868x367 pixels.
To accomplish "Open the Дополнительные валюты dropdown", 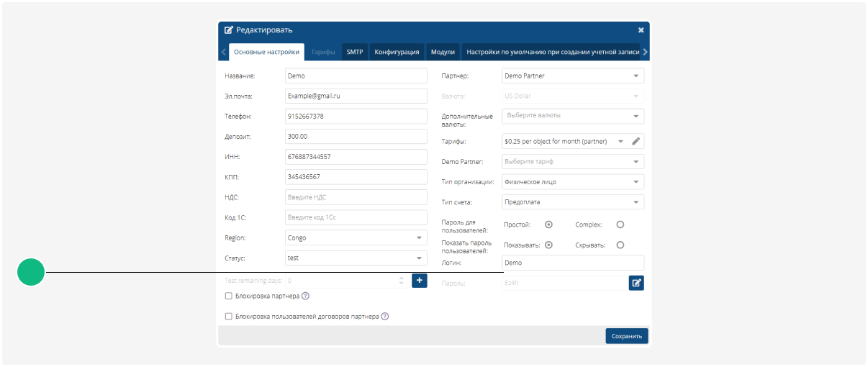I will 573,116.
